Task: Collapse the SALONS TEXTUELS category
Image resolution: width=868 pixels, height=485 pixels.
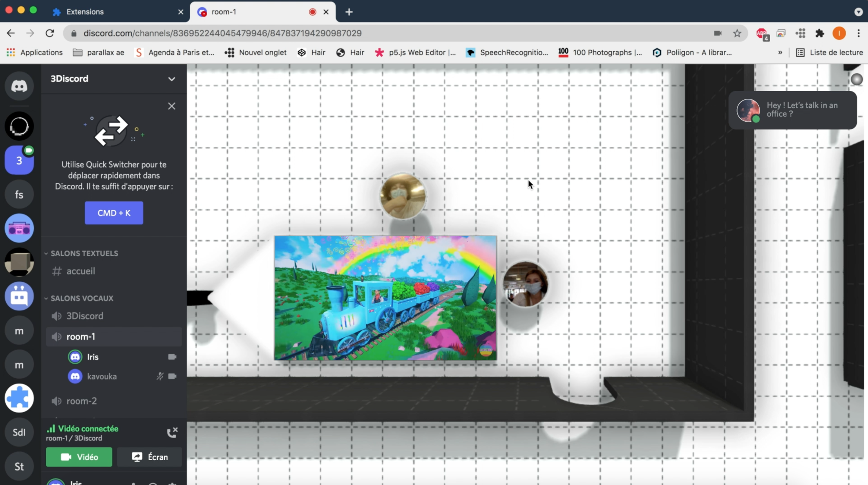Action: coord(82,253)
